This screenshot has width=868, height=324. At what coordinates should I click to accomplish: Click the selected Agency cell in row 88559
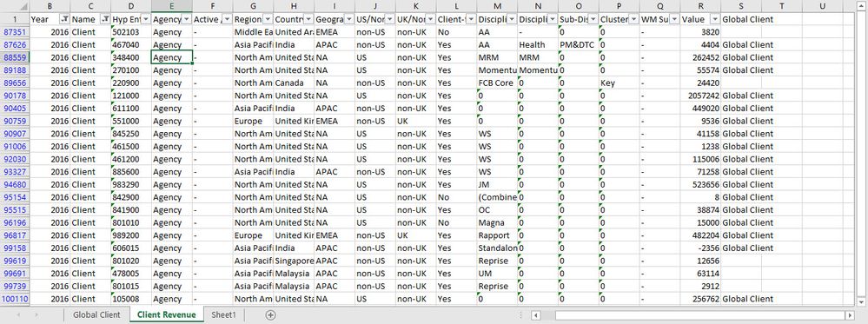172,57
